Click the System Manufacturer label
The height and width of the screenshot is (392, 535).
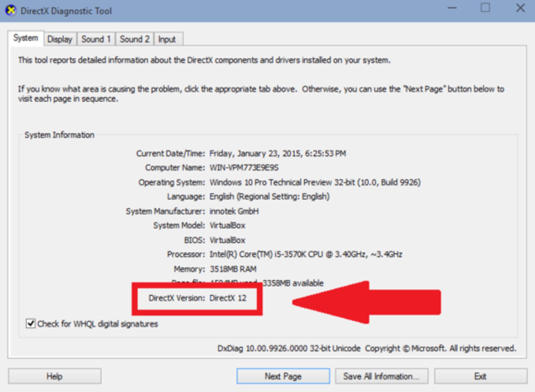pos(166,211)
